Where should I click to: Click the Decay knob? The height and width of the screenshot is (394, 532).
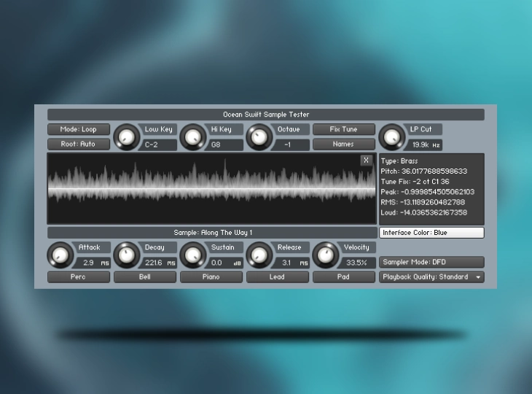tap(126, 254)
